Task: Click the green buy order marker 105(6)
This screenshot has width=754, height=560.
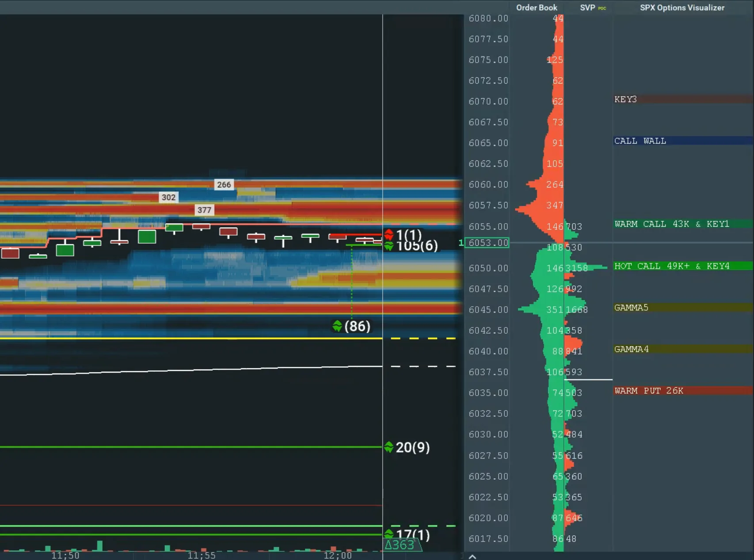Action: (x=411, y=246)
